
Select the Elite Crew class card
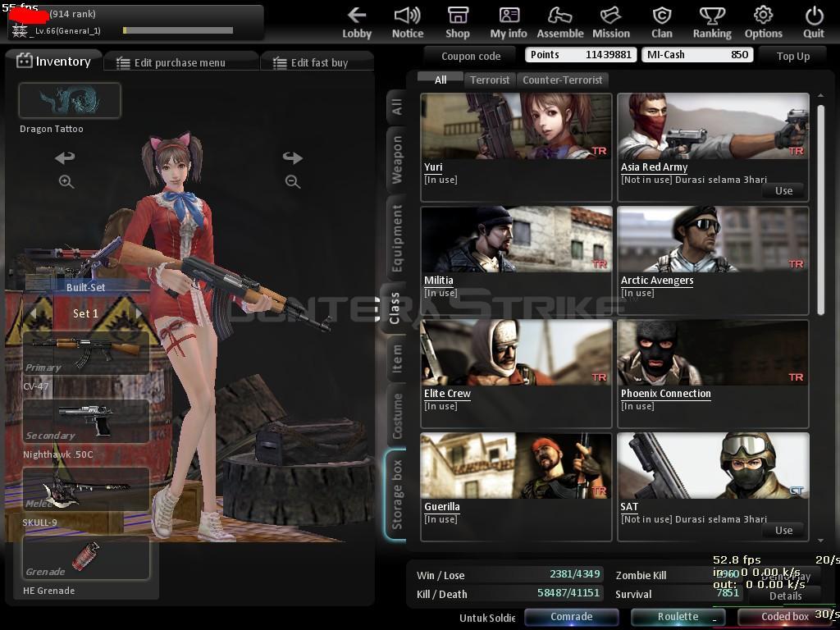click(517, 374)
